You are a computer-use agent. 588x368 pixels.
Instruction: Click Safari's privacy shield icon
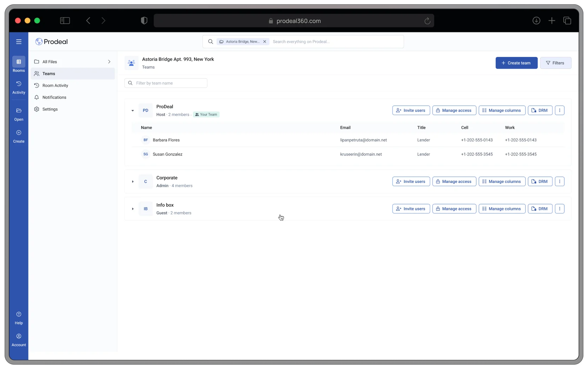point(144,21)
